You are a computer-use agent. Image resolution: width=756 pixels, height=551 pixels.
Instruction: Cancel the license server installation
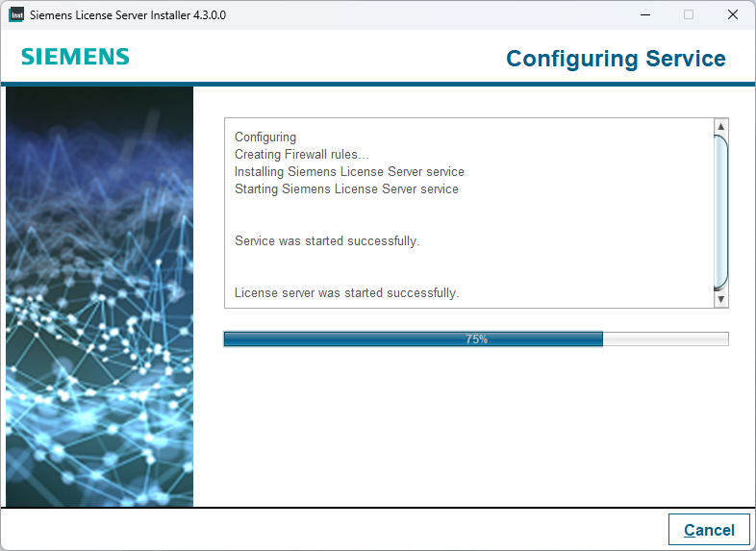coord(709,530)
